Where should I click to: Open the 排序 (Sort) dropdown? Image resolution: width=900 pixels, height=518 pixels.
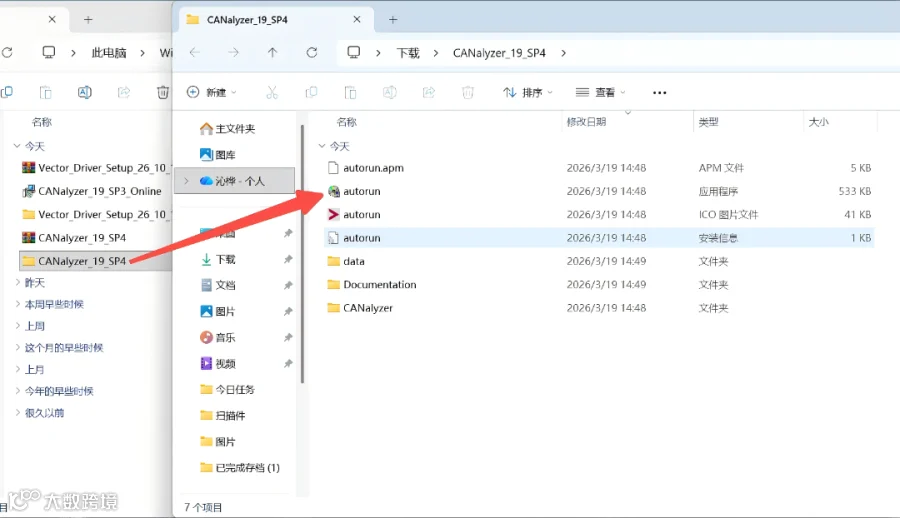527,92
